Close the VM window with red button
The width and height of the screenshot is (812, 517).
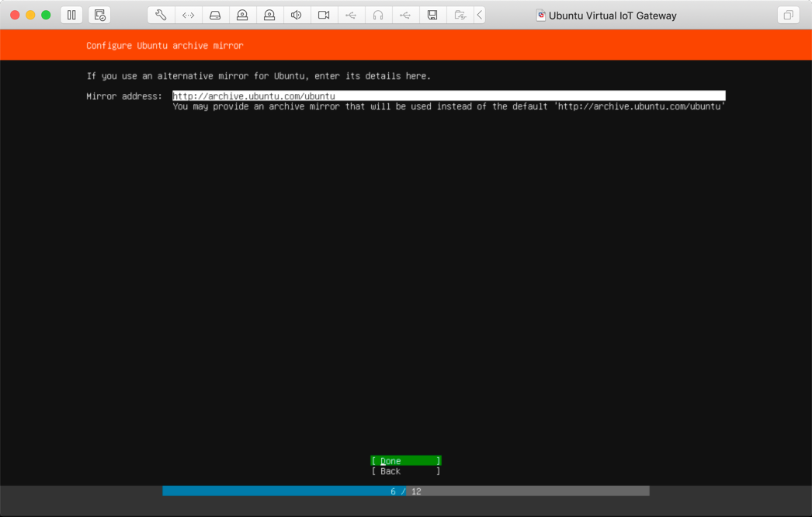click(15, 15)
